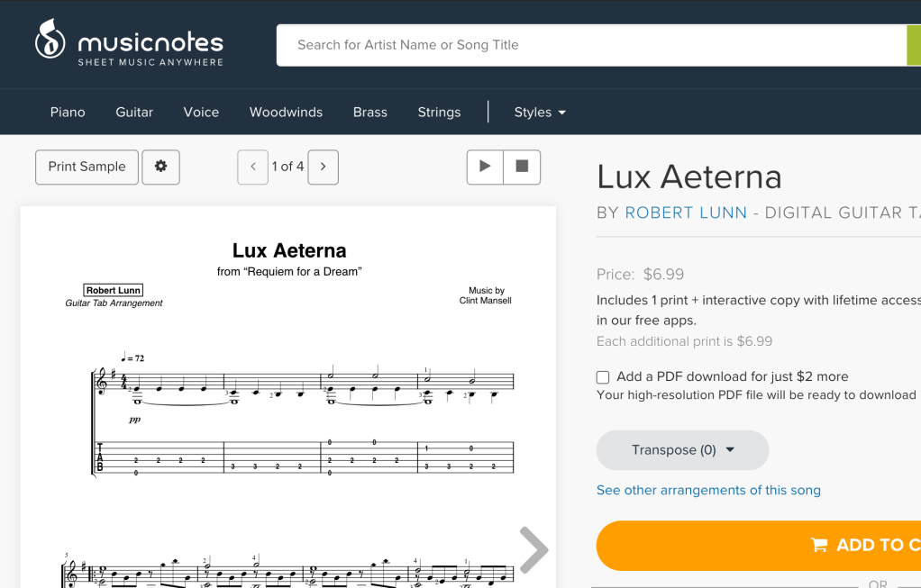Viewport: 921px width, 588px height.
Task: Open sheet music settings gear
Action: (160, 167)
